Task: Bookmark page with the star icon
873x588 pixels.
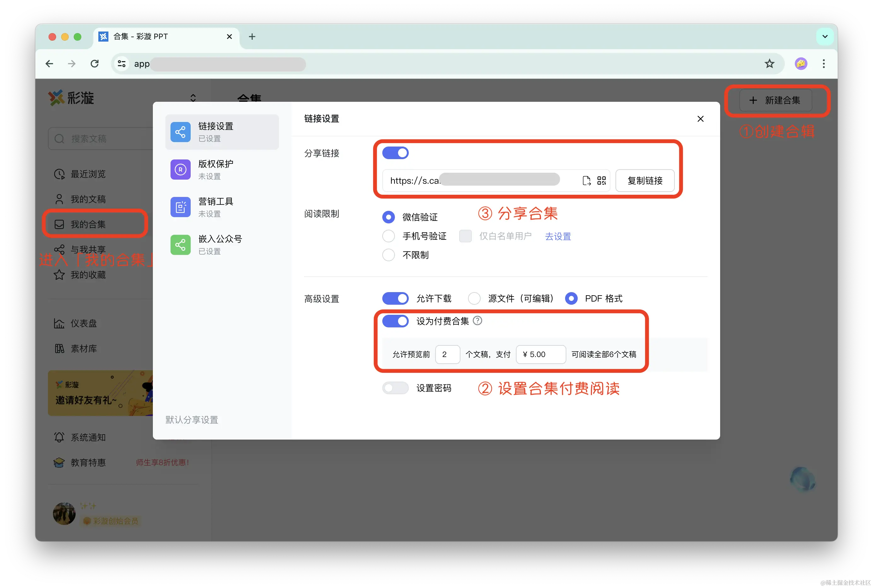Action: coord(769,64)
